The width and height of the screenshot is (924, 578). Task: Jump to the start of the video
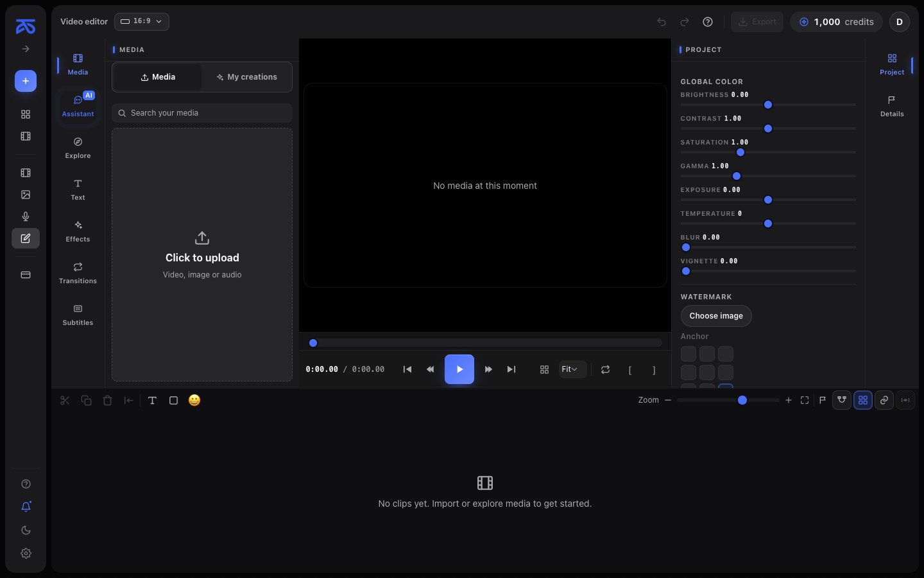(407, 369)
